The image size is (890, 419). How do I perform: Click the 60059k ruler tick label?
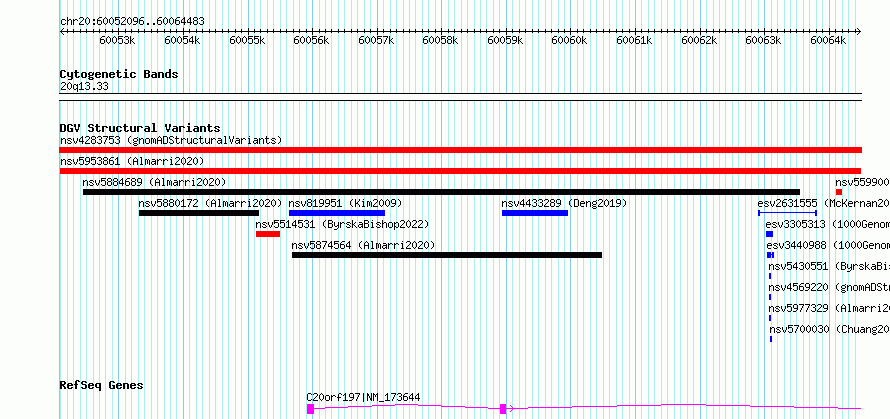pyautogui.click(x=505, y=40)
